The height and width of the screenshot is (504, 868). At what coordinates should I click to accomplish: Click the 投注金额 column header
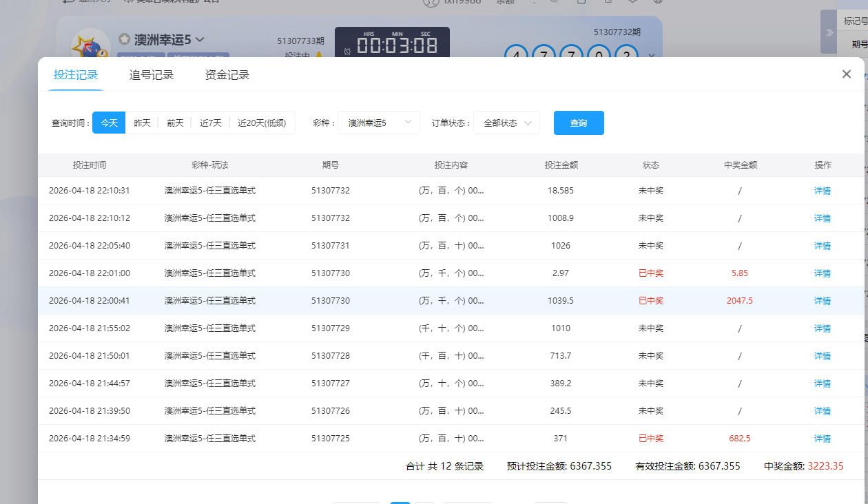pyautogui.click(x=561, y=165)
